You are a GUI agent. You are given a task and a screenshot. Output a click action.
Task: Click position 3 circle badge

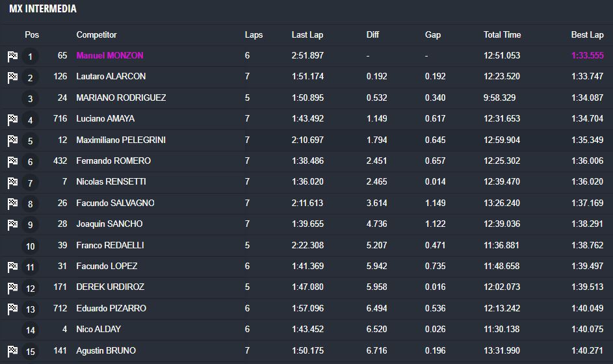30,99
